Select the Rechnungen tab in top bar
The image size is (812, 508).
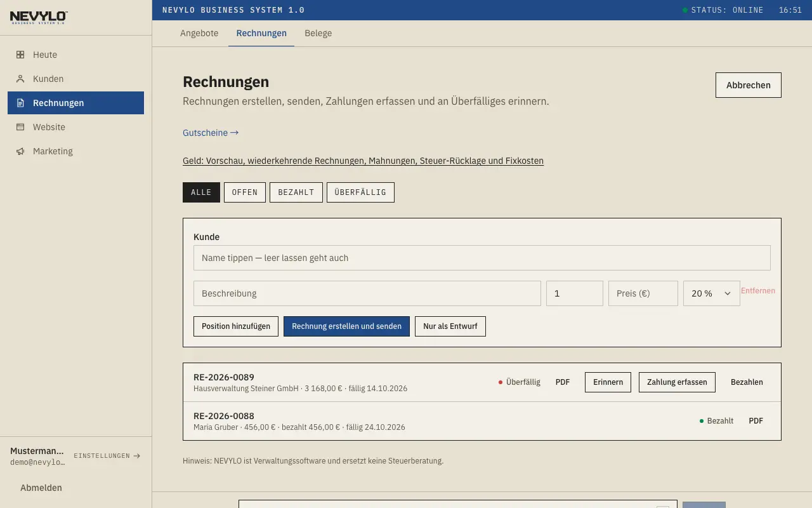click(261, 33)
